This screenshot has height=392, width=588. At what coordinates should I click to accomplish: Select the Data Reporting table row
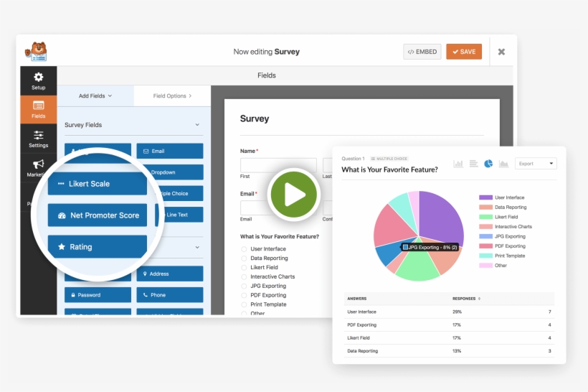tap(449, 351)
